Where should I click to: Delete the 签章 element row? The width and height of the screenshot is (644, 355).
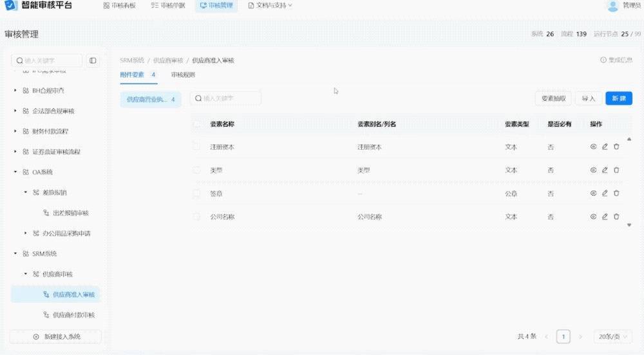click(x=616, y=193)
